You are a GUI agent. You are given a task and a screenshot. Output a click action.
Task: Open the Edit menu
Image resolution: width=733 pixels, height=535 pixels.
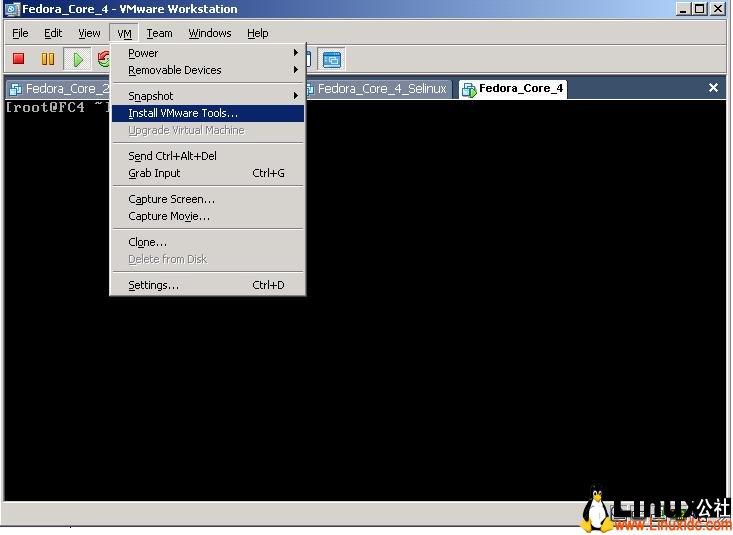53,33
